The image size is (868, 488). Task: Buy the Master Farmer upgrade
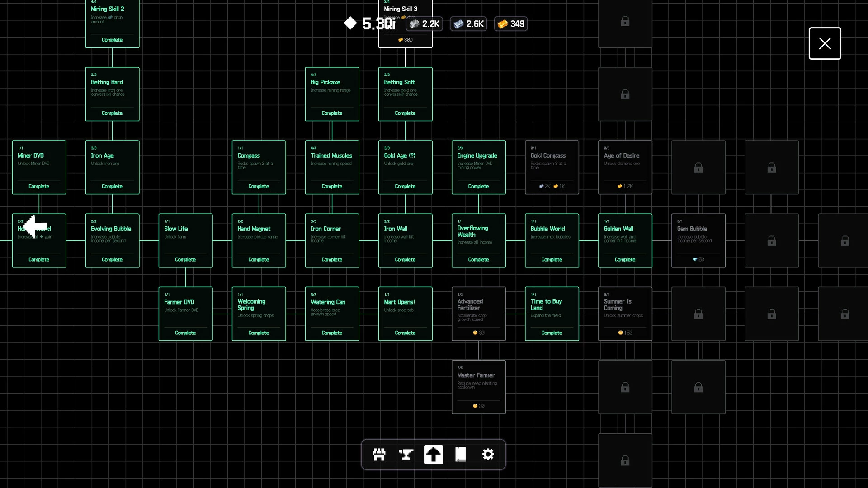tap(478, 387)
